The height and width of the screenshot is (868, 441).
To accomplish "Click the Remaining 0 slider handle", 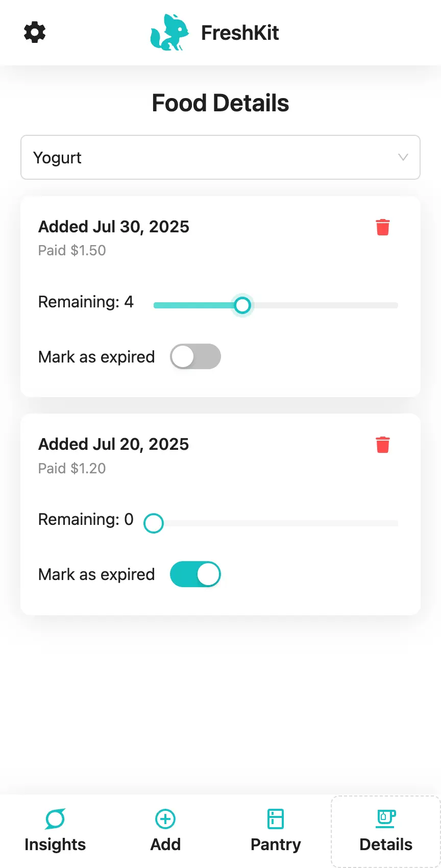I will click(x=154, y=523).
